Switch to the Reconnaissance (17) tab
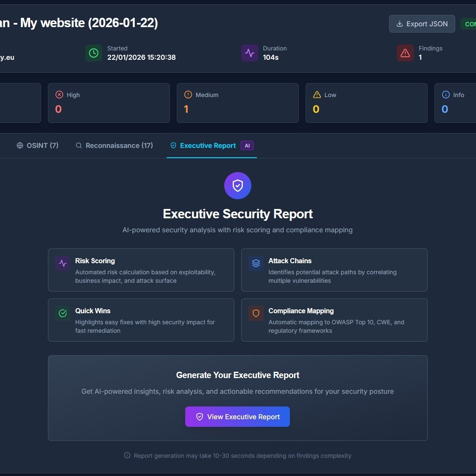Viewport: 476px width, 476px height. pos(114,145)
